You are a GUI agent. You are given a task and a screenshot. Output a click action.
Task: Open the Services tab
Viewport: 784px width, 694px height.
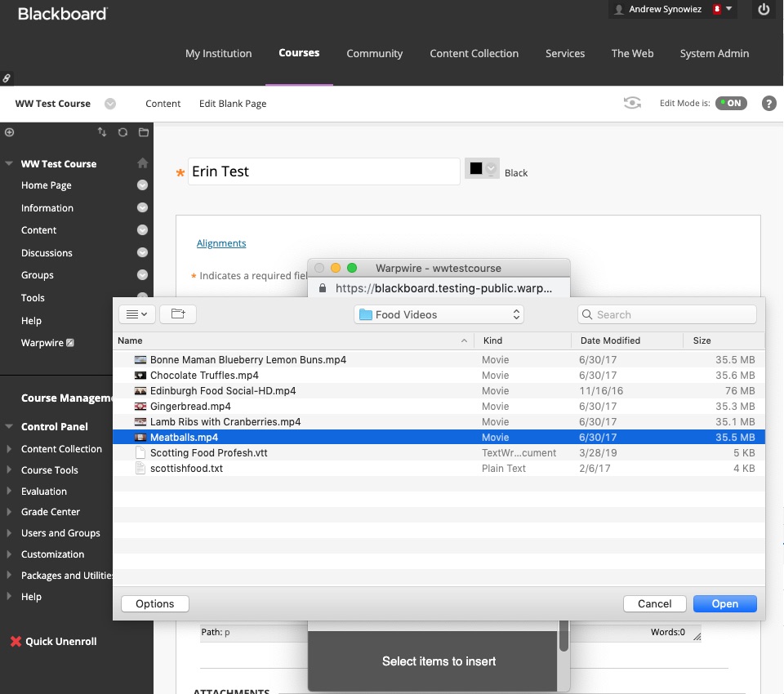565,54
